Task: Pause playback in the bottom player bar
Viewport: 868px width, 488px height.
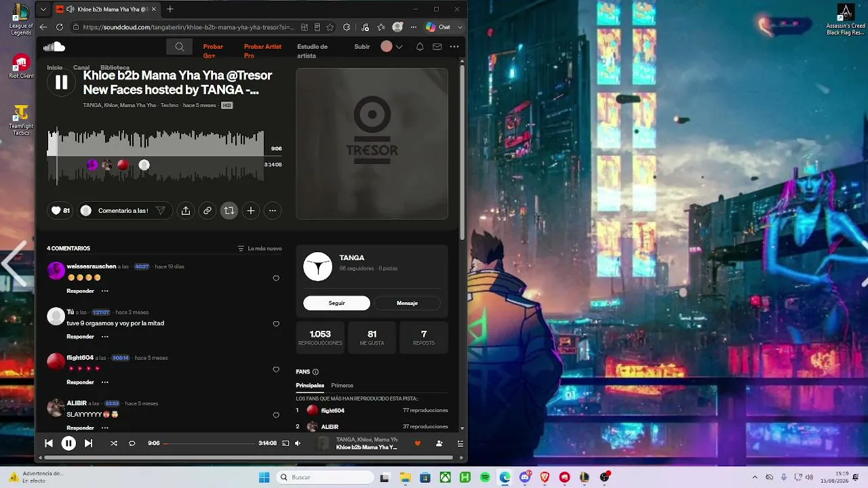Action: 68,443
